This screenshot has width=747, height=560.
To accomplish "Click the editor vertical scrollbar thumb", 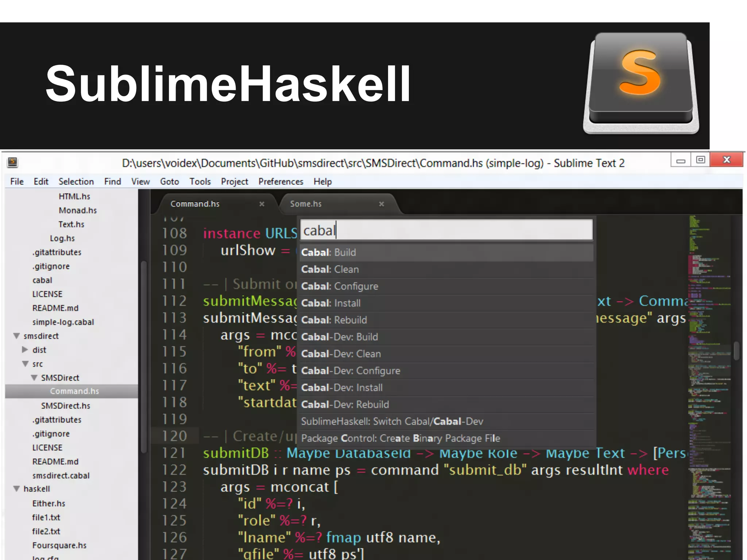I will [736, 351].
